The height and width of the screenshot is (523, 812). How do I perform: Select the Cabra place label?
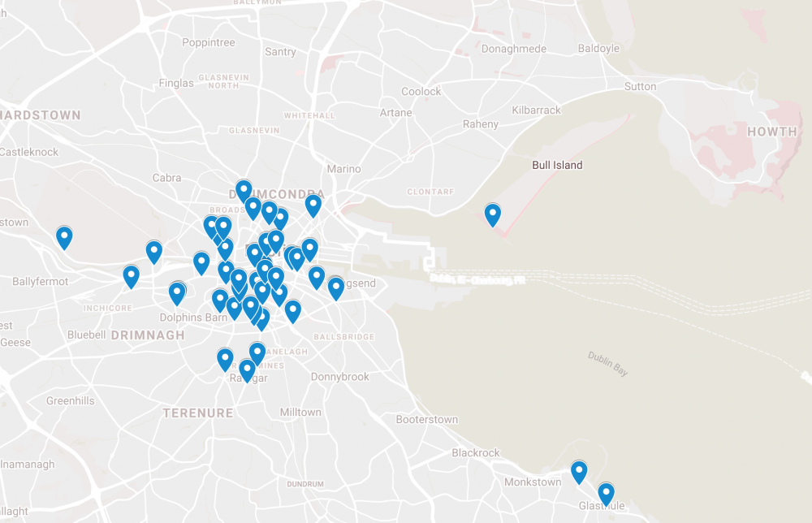(x=166, y=178)
